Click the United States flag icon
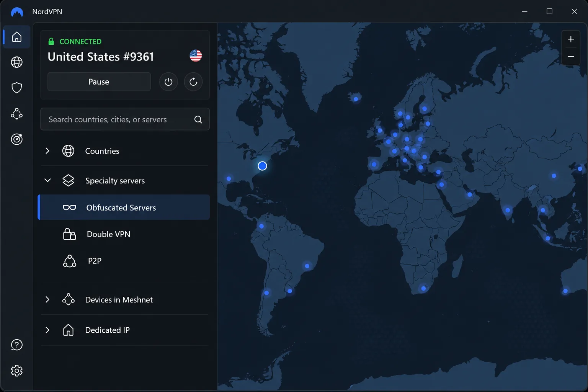This screenshot has width=588, height=392. click(x=196, y=56)
